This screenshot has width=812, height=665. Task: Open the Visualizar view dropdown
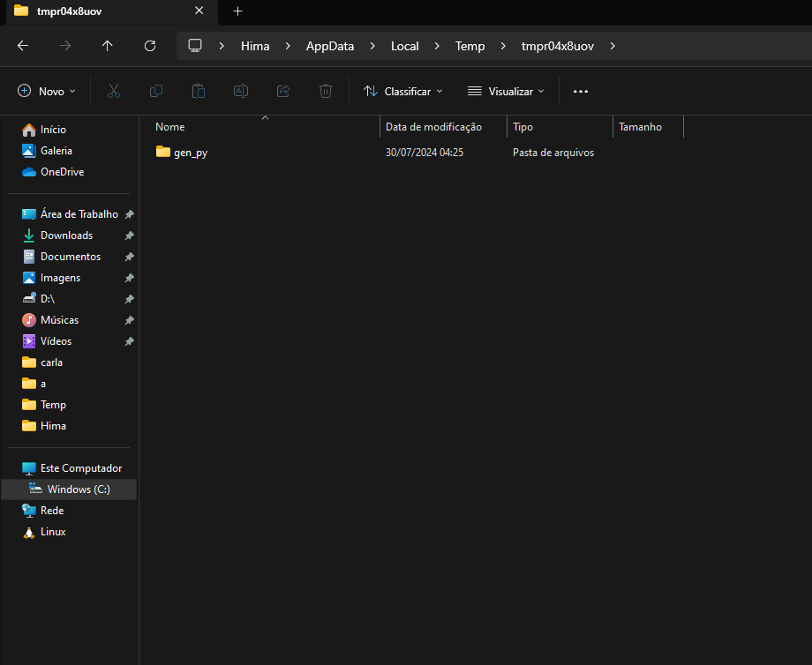(x=506, y=91)
